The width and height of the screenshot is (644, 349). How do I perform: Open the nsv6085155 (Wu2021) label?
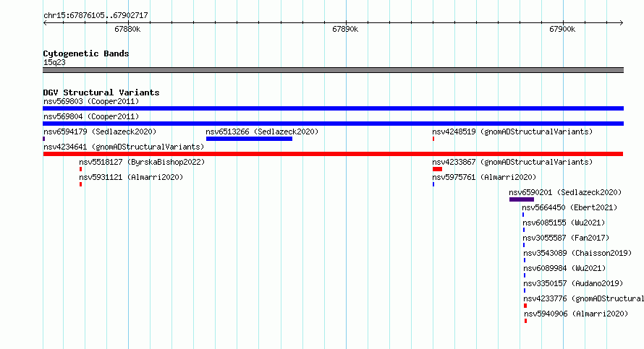(x=564, y=223)
